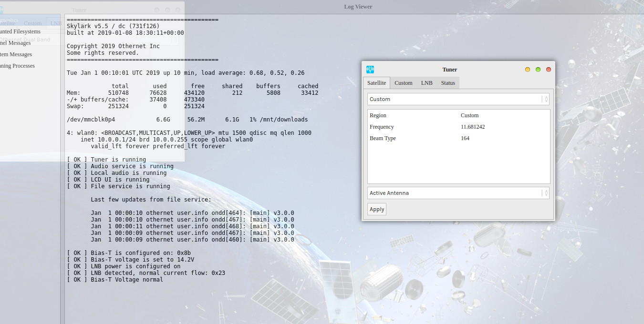Open Mounted Filesystems in Log Viewer sidebar
Viewport: 644px width, 324px height.
pos(20,31)
